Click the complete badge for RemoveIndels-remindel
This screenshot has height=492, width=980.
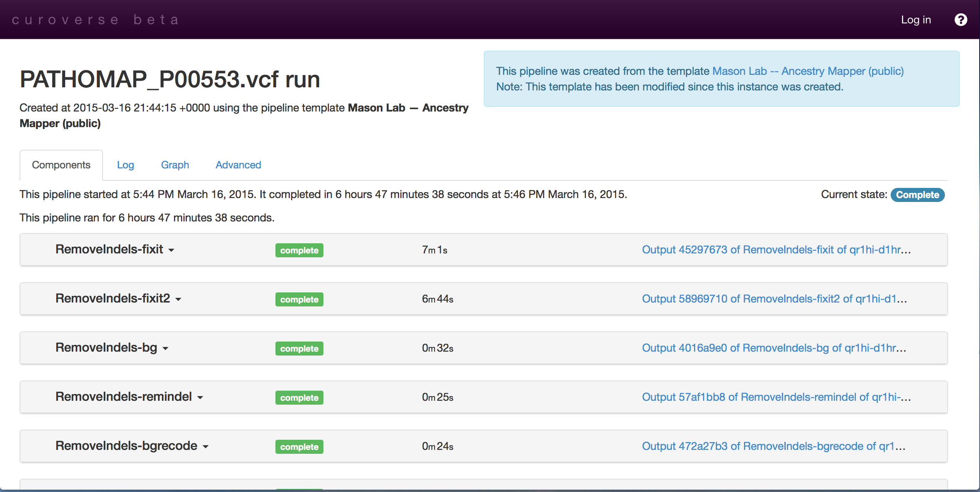pos(299,398)
